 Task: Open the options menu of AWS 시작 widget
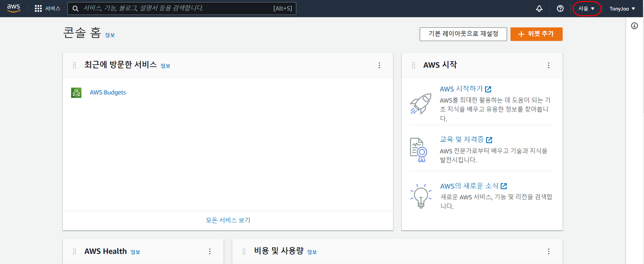pos(549,65)
